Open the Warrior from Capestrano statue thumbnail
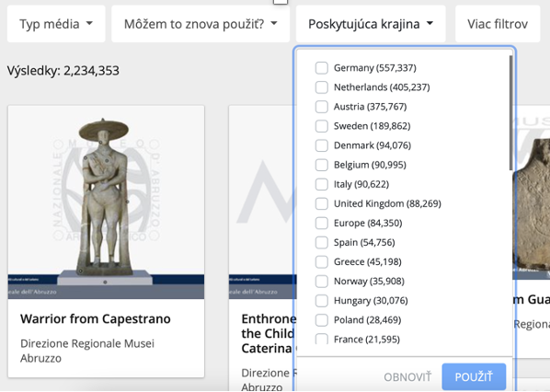Viewport: 550px width, 392px height. [106, 202]
